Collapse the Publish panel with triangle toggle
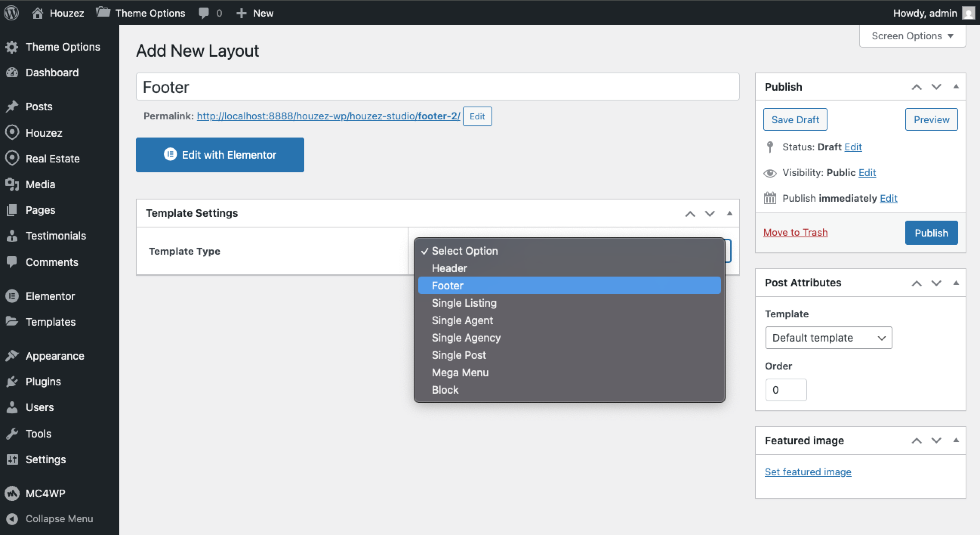980x535 pixels. (x=956, y=87)
